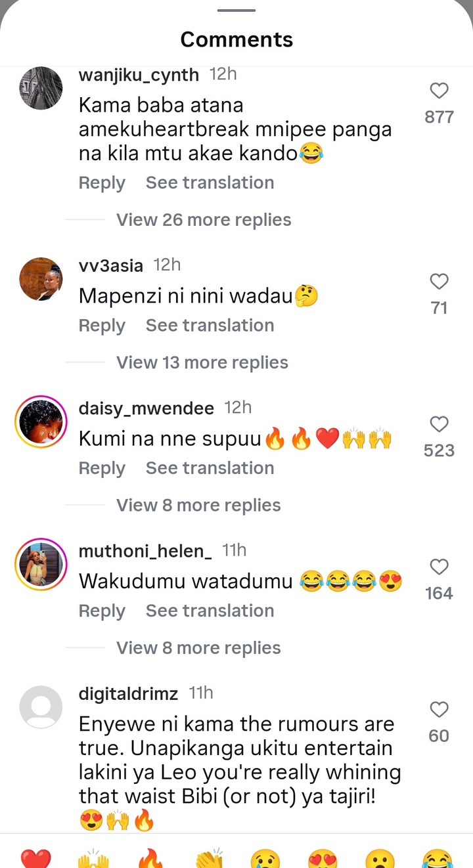Reply to wanjiku_cynth's comment

pos(102,183)
